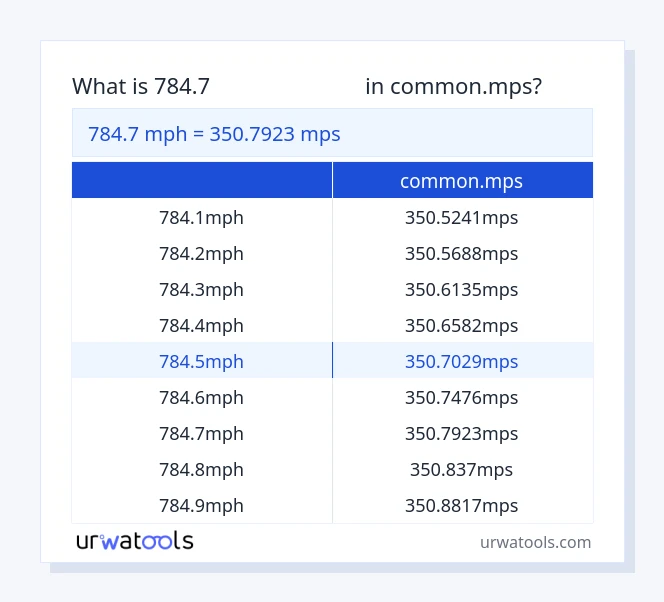Select the 784.4mph table cell
This screenshot has width=664, height=602.
click(x=201, y=325)
